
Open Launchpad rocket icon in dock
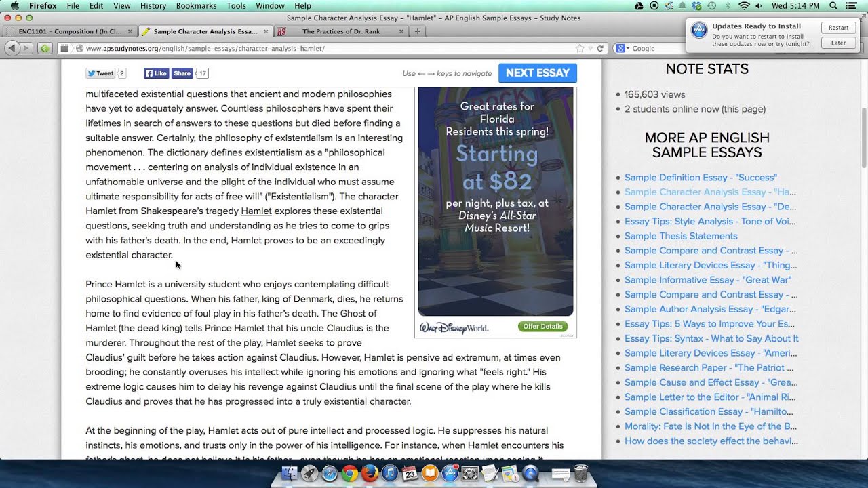310,474
